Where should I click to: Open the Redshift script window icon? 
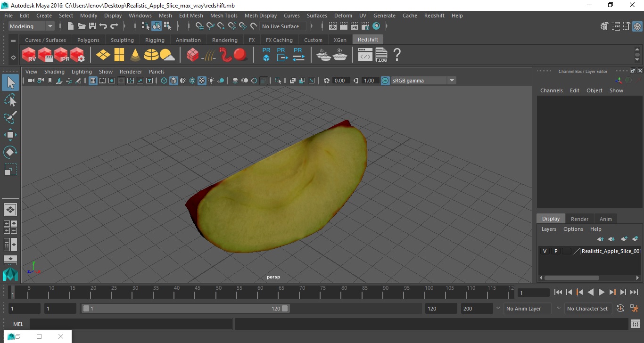pyautogui.click(x=365, y=55)
